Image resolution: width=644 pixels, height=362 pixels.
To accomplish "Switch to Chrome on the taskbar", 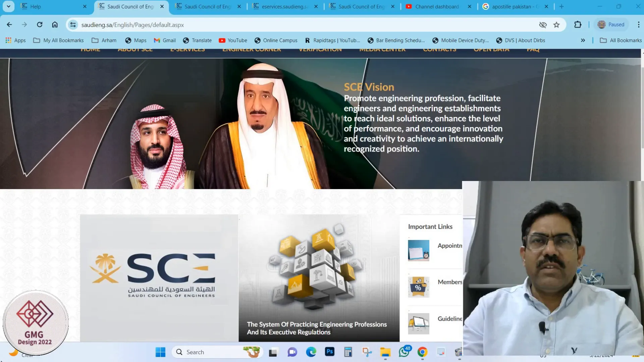I will coord(422,352).
